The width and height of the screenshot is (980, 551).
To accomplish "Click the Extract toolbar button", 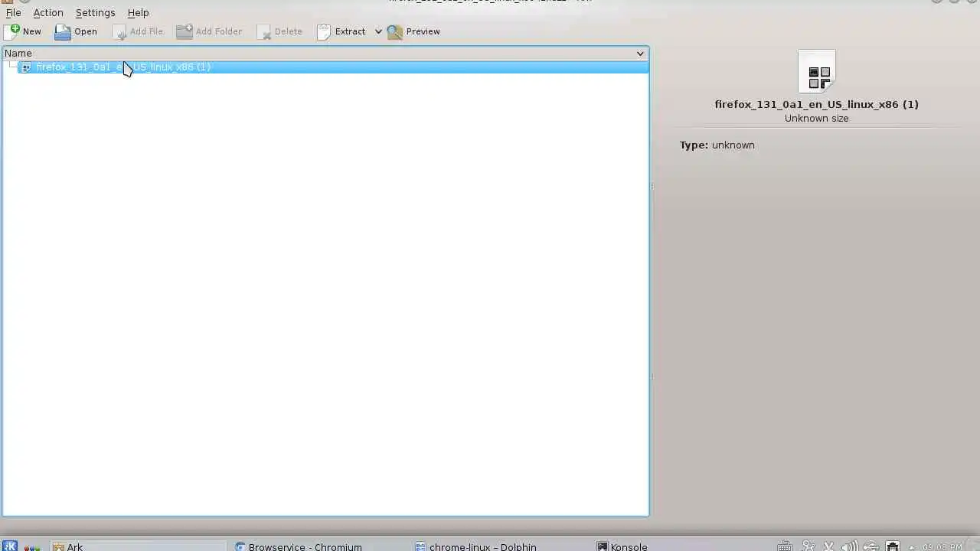I will tap(341, 31).
